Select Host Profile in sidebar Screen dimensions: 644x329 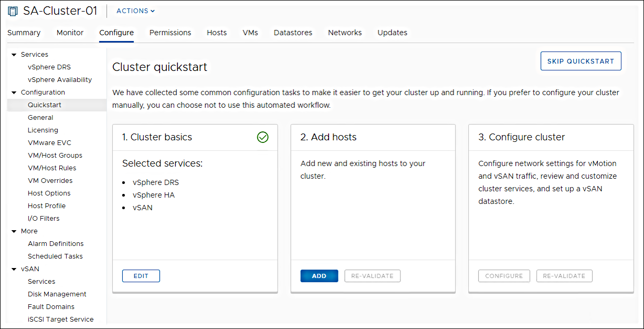[x=47, y=206]
